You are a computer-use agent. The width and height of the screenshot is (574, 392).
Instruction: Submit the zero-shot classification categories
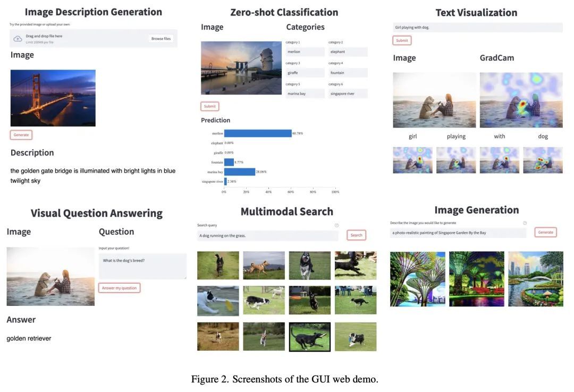[210, 106]
